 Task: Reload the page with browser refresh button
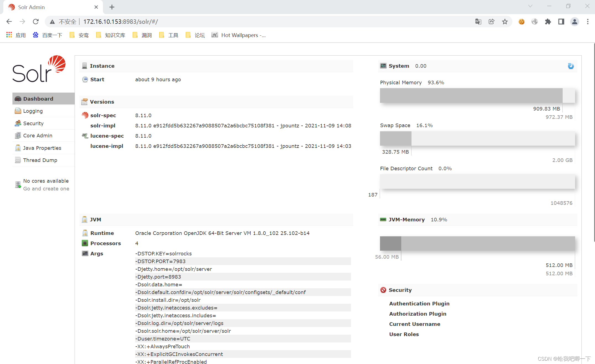tap(36, 22)
